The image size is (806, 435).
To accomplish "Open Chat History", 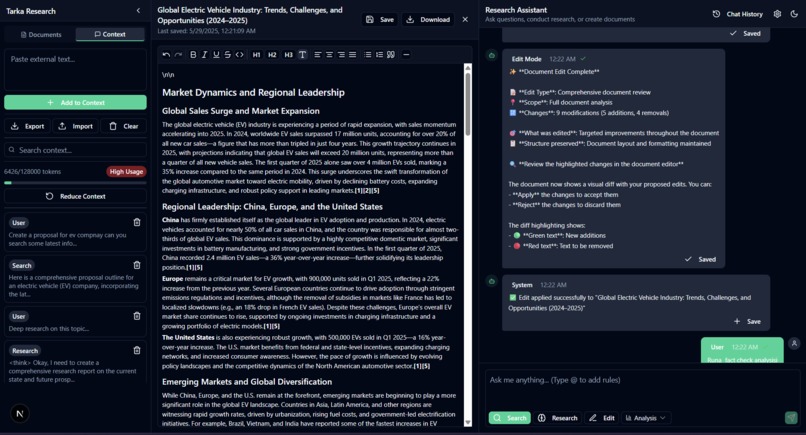I will point(738,14).
